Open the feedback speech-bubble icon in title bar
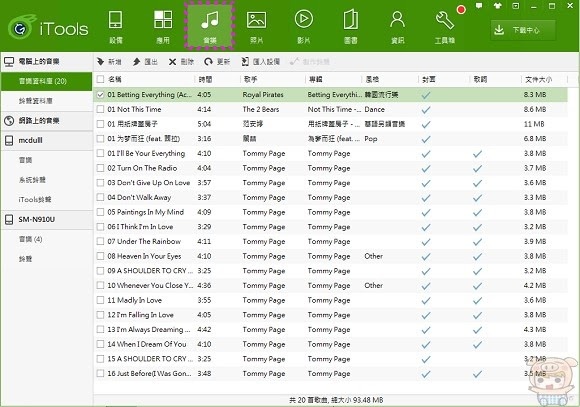This screenshot has height=407, width=580. [x=479, y=6]
